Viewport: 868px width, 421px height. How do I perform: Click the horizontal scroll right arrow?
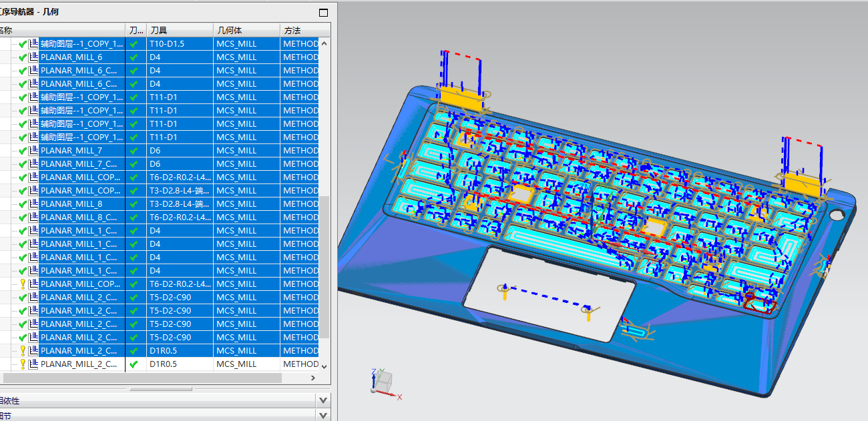click(313, 378)
